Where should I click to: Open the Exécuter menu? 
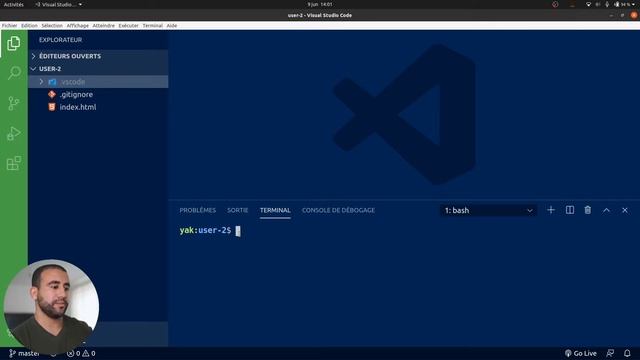click(x=129, y=25)
